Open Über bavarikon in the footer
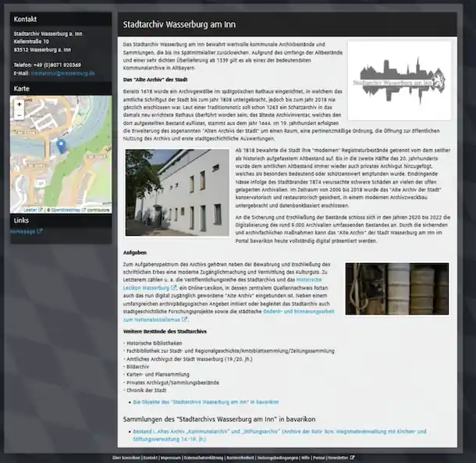The height and width of the screenshot is (463, 476). point(126,458)
